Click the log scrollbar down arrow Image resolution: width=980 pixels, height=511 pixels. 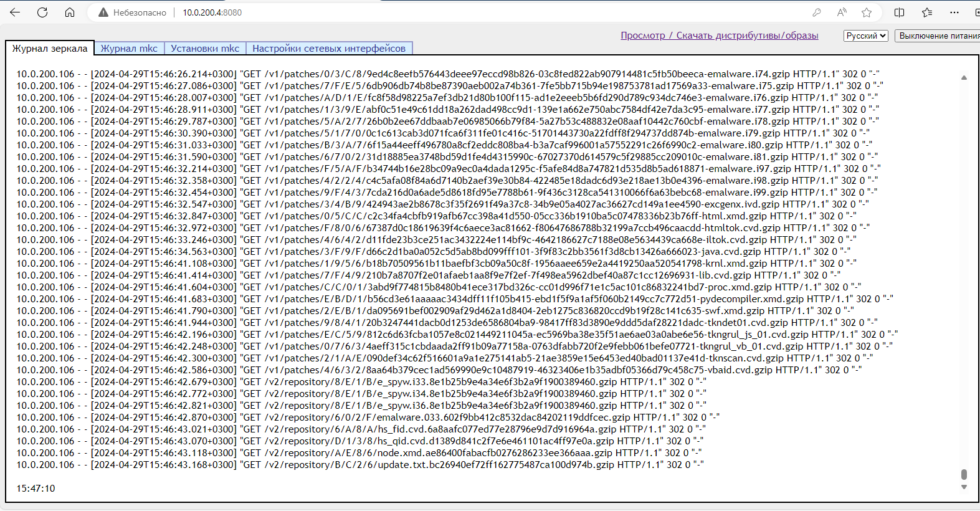964,487
